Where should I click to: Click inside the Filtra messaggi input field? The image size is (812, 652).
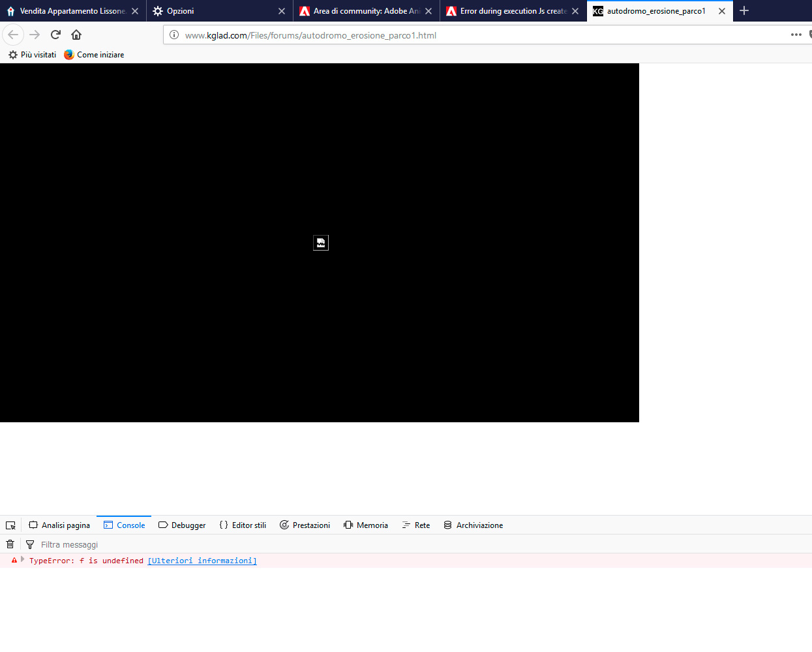click(98, 544)
